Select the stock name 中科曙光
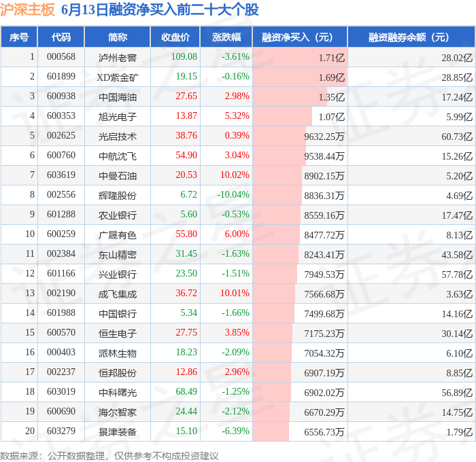Image resolution: width=476 pixels, height=462 pixels. tap(118, 393)
